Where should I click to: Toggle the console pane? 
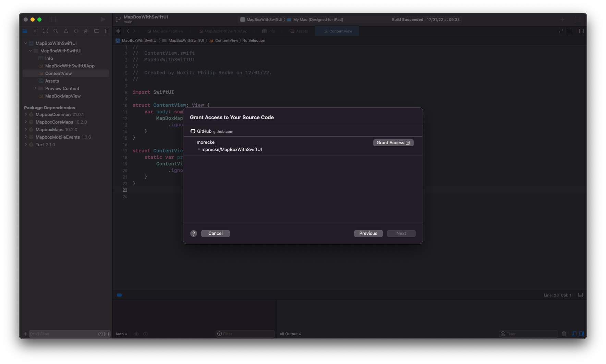click(581, 334)
